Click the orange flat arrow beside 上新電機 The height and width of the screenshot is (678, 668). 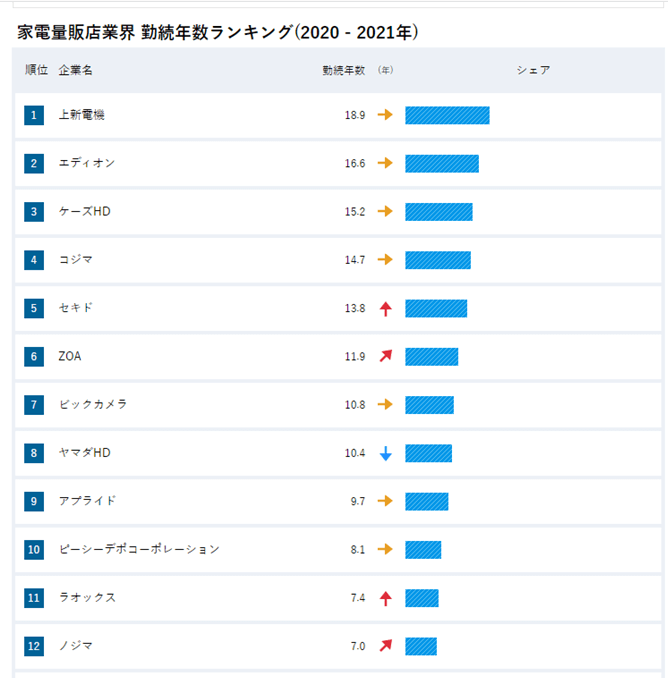[x=385, y=115]
